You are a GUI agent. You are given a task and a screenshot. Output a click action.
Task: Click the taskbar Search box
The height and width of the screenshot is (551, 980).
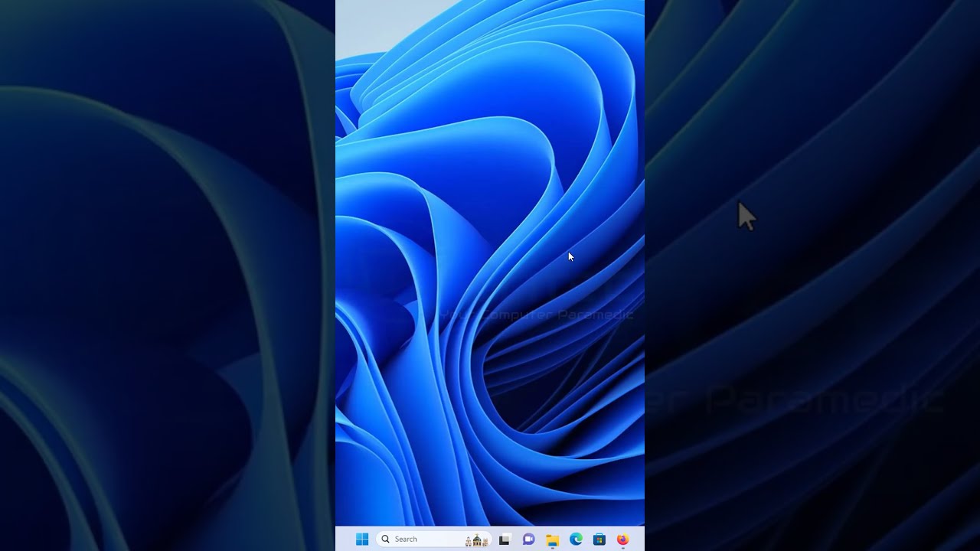[x=434, y=540]
